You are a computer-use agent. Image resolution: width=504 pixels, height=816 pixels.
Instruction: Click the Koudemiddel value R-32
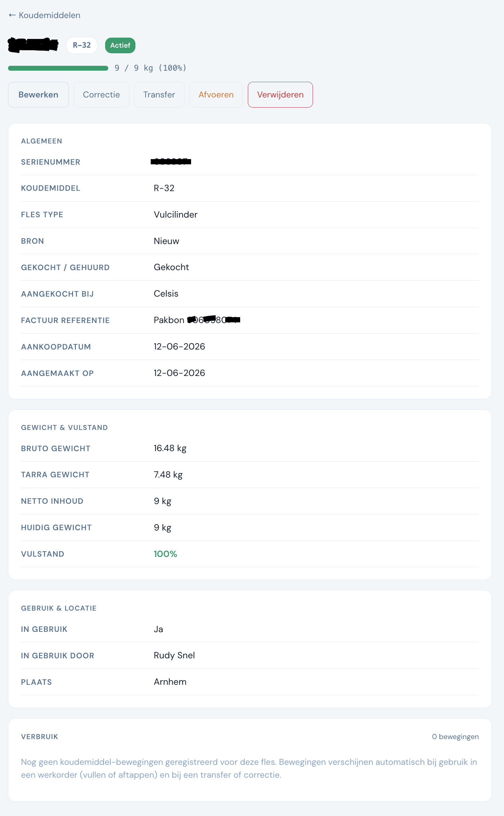[x=164, y=188]
